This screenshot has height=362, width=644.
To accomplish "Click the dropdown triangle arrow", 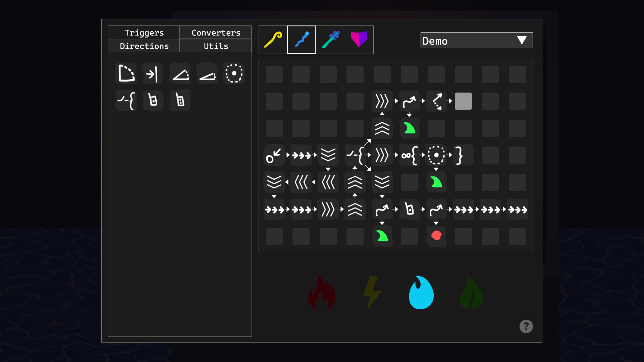I will tap(522, 40).
